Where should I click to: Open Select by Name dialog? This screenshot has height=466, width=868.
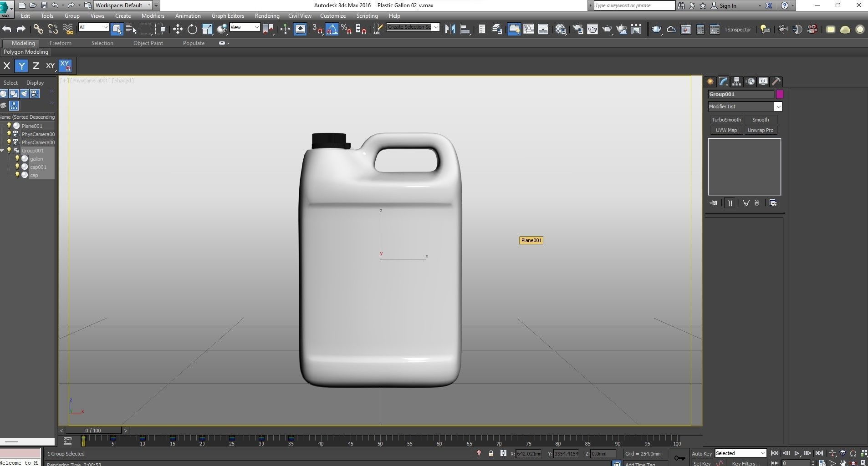132,29
